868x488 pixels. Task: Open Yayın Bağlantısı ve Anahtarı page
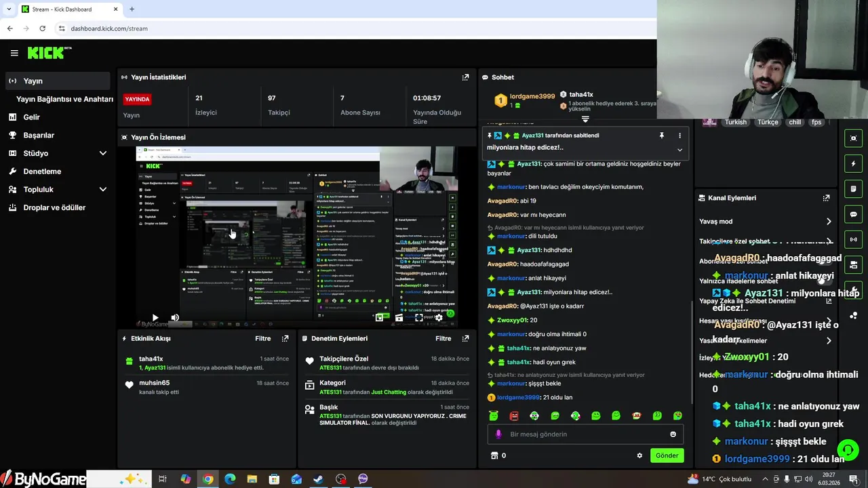pos(64,99)
